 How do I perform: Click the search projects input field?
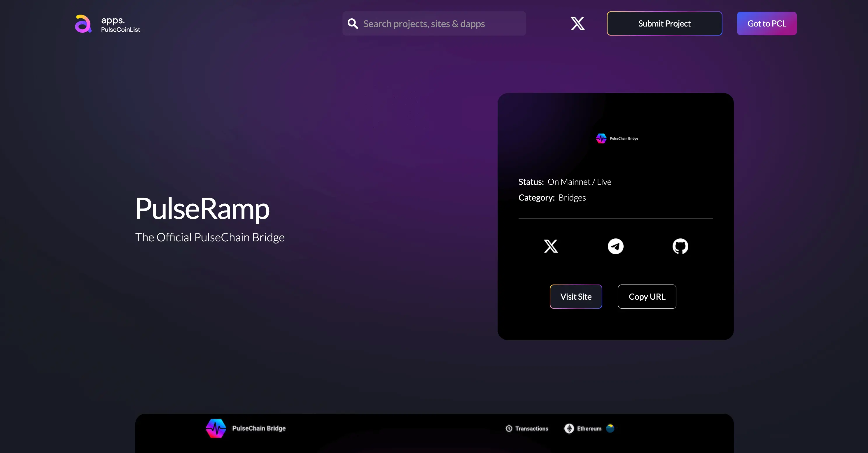click(x=434, y=23)
